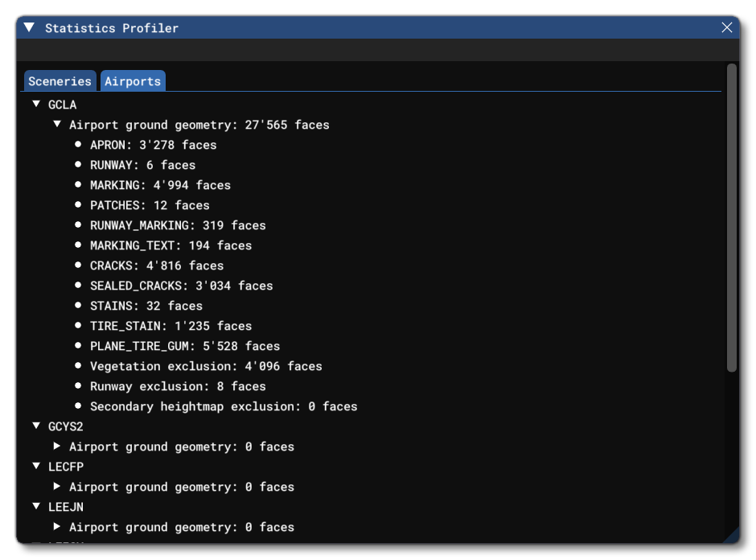Switch to the Sceneries tab
Viewport: 756px width, 560px height.
pyautogui.click(x=59, y=81)
